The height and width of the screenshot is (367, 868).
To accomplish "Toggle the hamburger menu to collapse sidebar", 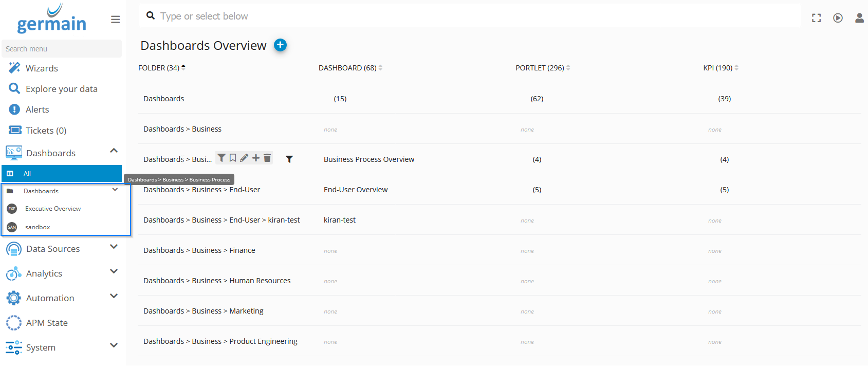I will (115, 20).
